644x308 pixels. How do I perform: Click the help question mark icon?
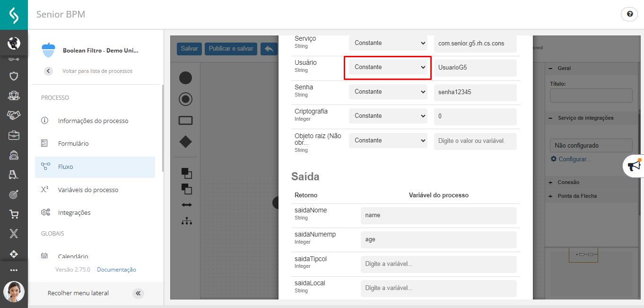629,14
